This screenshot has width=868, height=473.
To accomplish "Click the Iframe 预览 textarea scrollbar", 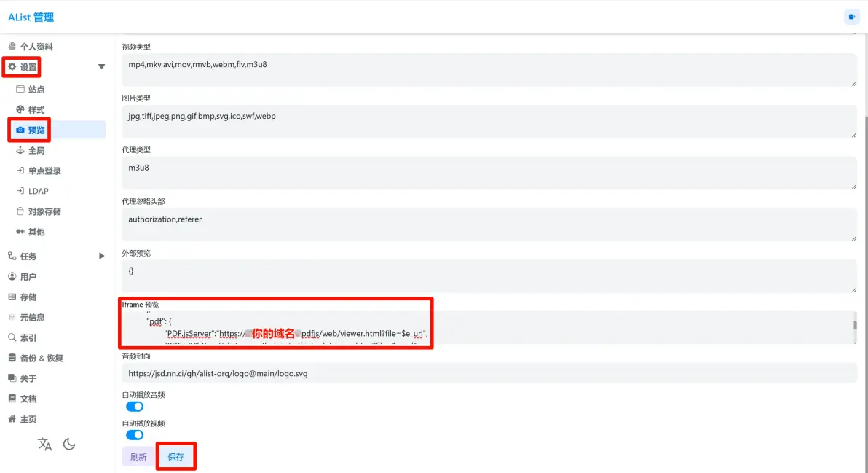I will pyautogui.click(x=854, y=326).
